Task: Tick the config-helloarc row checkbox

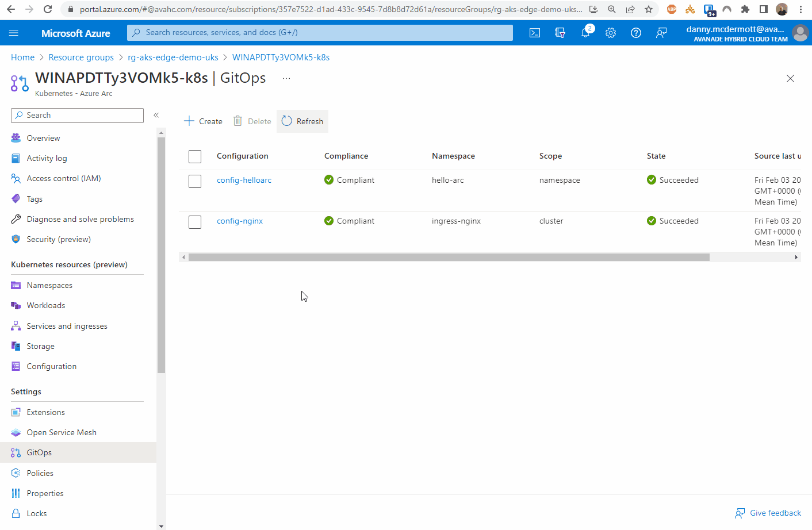Action: point(195,181)
